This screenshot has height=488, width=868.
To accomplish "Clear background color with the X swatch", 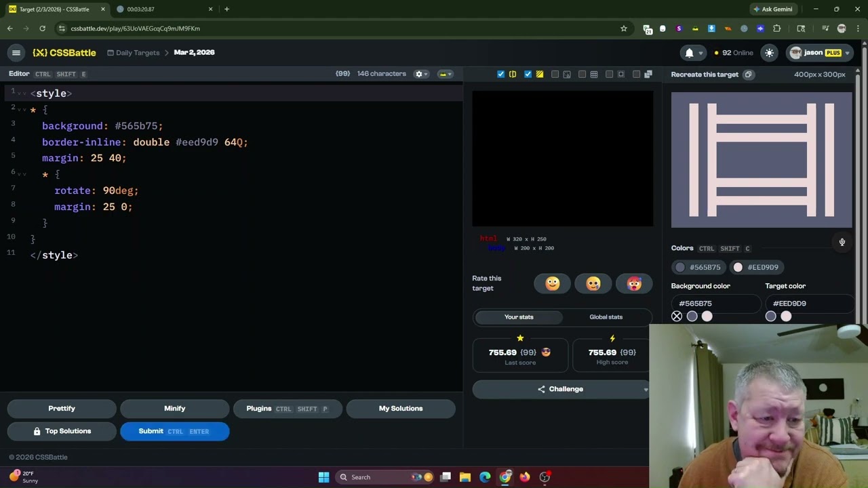I will pyautogui.click(x=677, y=317).
